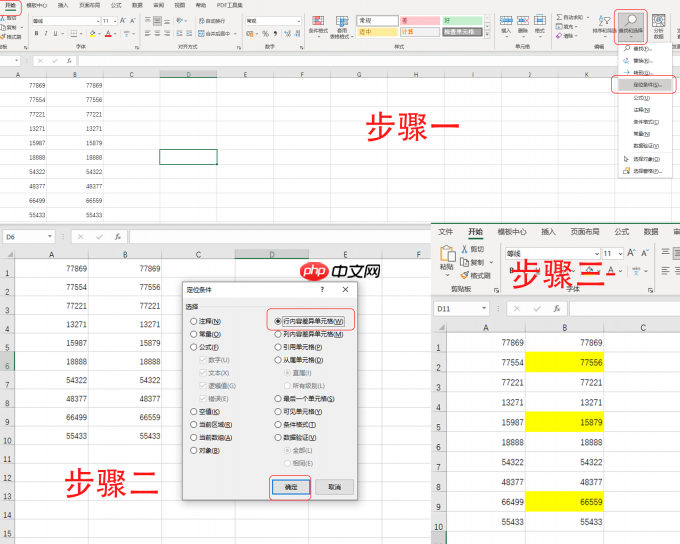Viewport: 680px width, 544px height.
Task: Click Clear (清除) button in editing group
Action: tap(566, 36)
